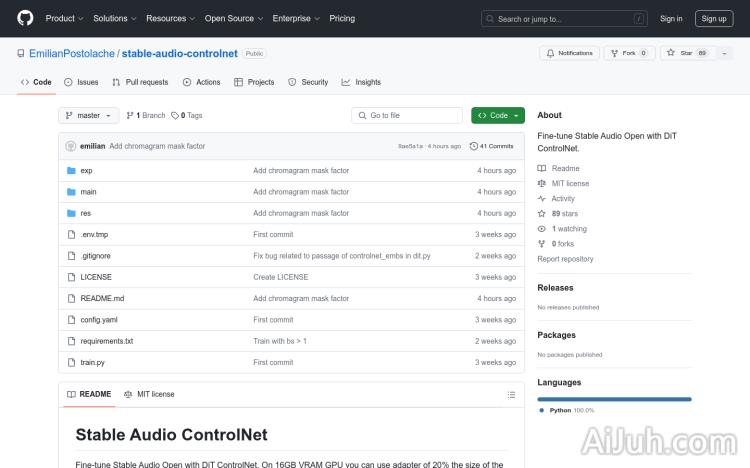Open stable-audio-controlnet repository link
This screenshot has height=468, width=750.
179,54
